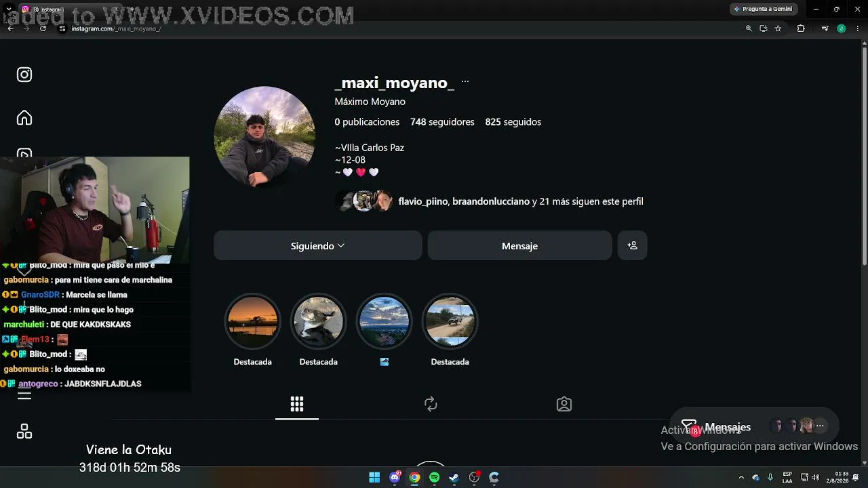Open Discord from the taskbar
The height and width of the screenshot is (488, 868).
click(x=395, y=477)
